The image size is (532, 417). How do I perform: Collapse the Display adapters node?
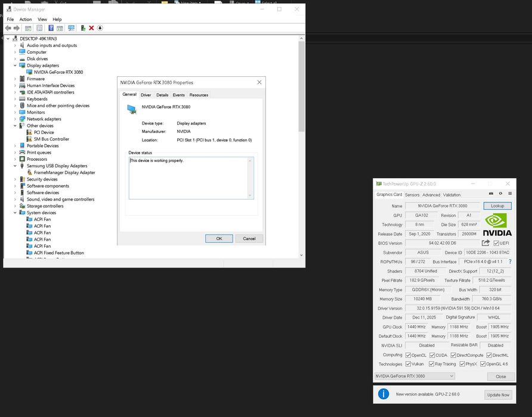pos(15,66)
